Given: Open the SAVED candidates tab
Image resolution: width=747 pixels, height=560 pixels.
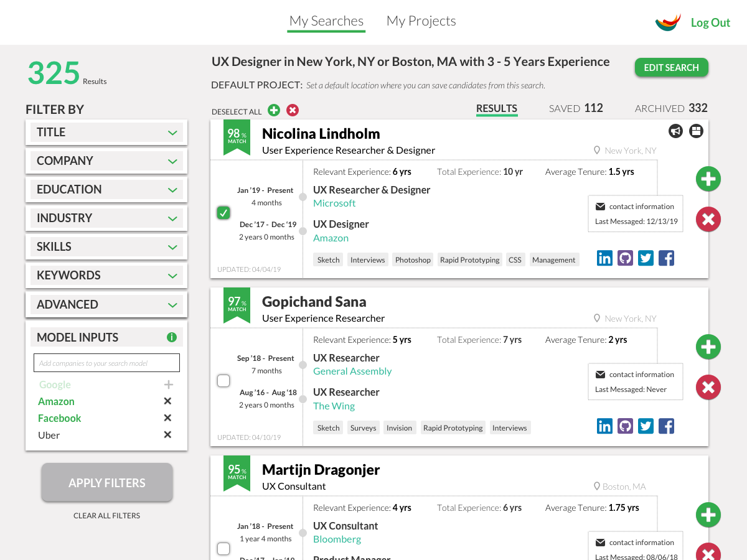Looking at the screenshot, I should click(x=576, y=108).
